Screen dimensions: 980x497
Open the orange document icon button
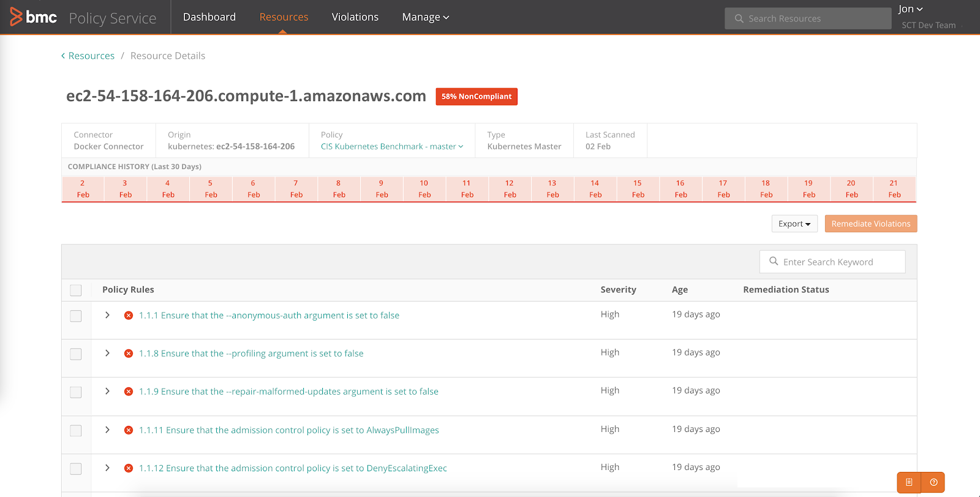909,482
